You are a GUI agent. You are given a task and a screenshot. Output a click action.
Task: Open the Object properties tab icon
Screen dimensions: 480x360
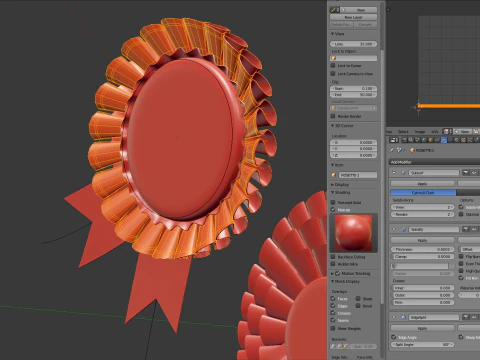(431, 140)
